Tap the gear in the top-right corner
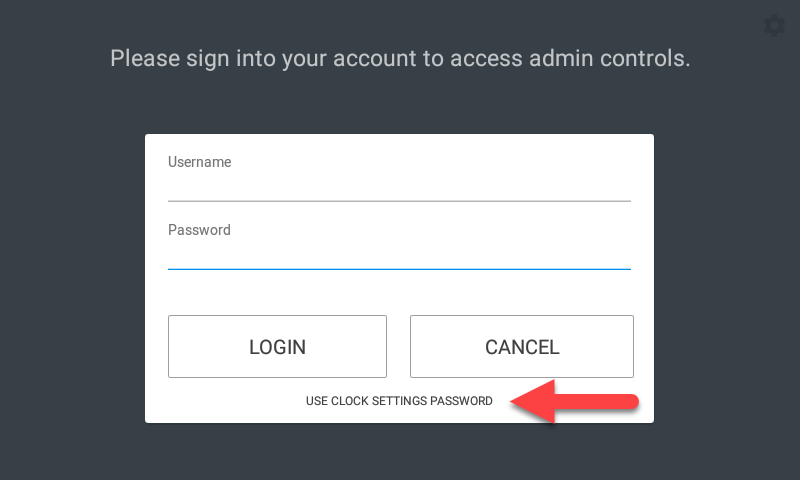Image resolution: width=800 pixels, height=480 pixels. tap(774, 26)
